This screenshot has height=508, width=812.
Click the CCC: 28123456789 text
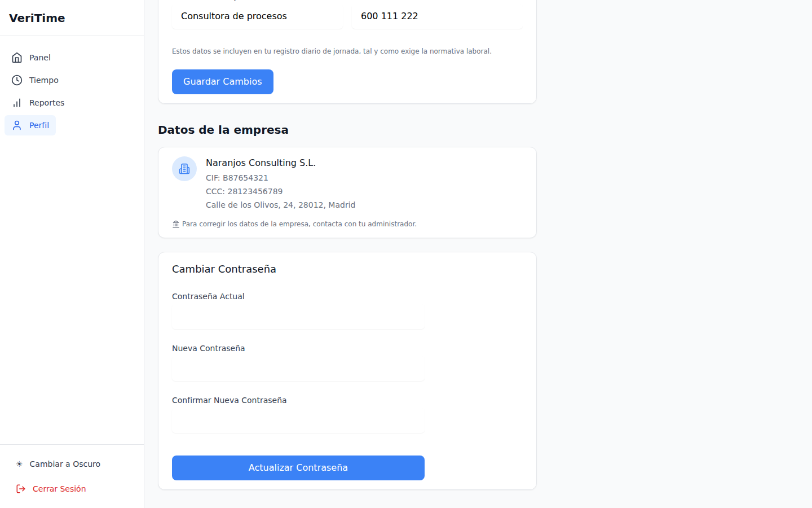(244, 191)
